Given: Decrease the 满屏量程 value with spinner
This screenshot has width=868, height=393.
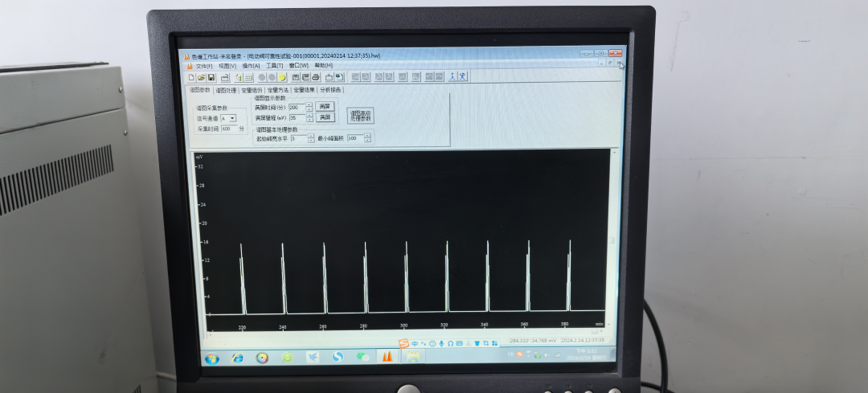Looking at the screenshot, I should 309,120.
